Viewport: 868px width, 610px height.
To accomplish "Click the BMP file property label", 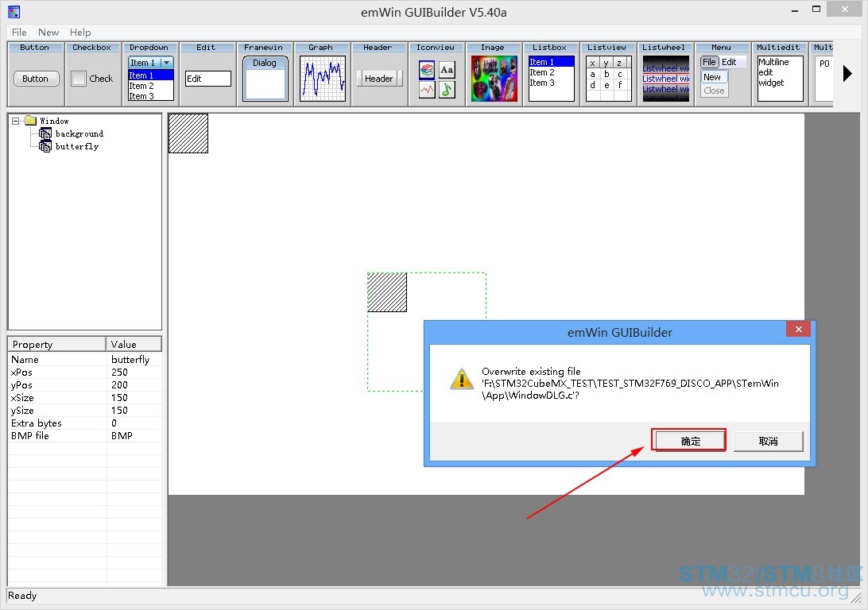I will coord(30,436).
